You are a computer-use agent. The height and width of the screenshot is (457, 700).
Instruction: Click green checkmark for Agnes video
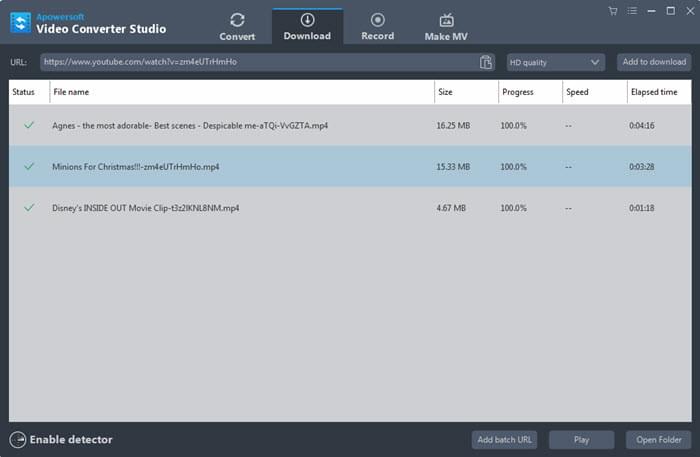point(29,125)
